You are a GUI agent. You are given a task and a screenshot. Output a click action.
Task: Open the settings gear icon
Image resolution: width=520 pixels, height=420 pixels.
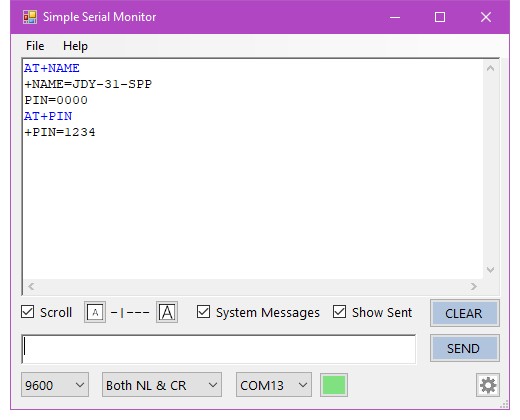click(x=488, y=385)
